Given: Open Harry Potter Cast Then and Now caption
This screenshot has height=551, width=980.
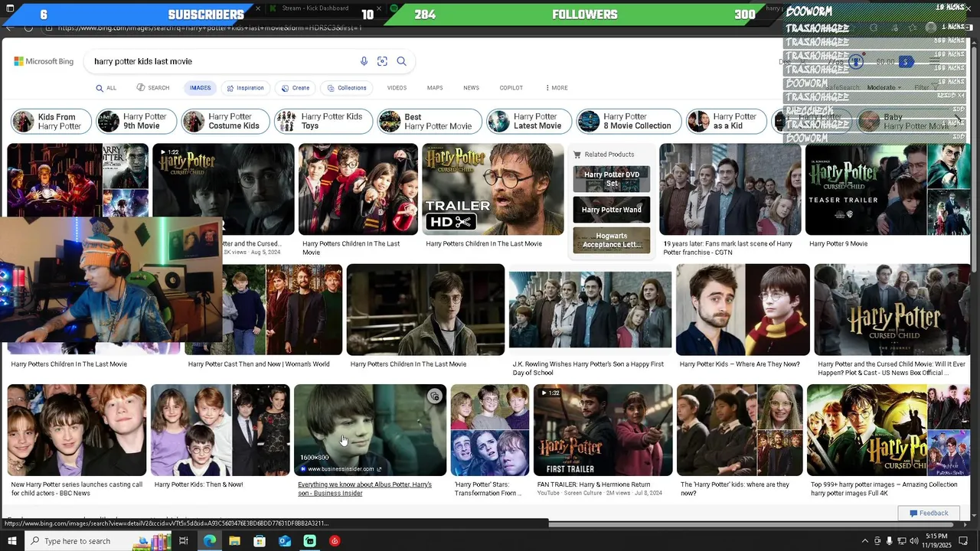Looking at the screenshot, I should [259, 364].
